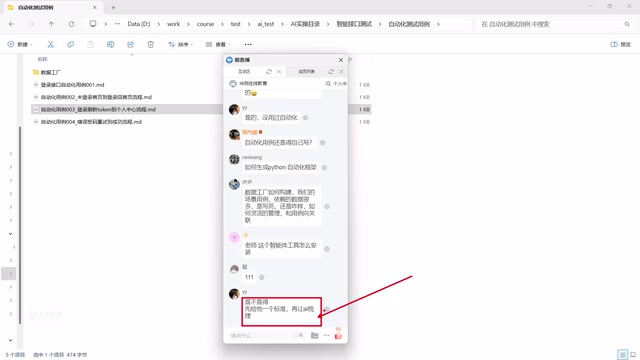Toggle the 预览 preview pane button
This screenshot has width=640, height=360.
point(620,44)
